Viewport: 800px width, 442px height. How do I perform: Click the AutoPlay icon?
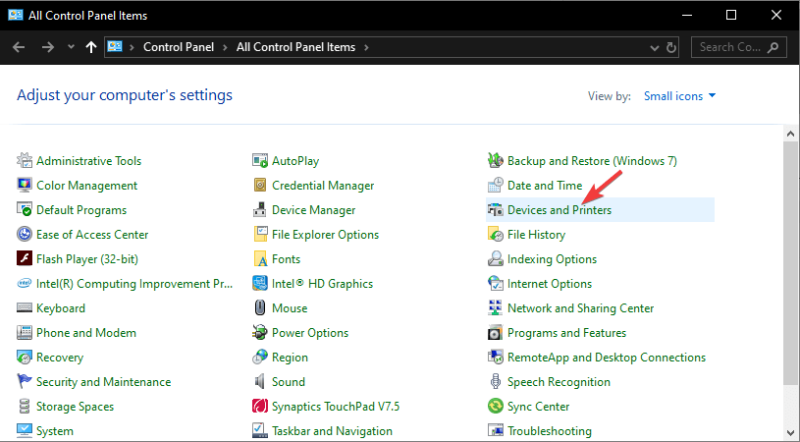coord(260,160)
